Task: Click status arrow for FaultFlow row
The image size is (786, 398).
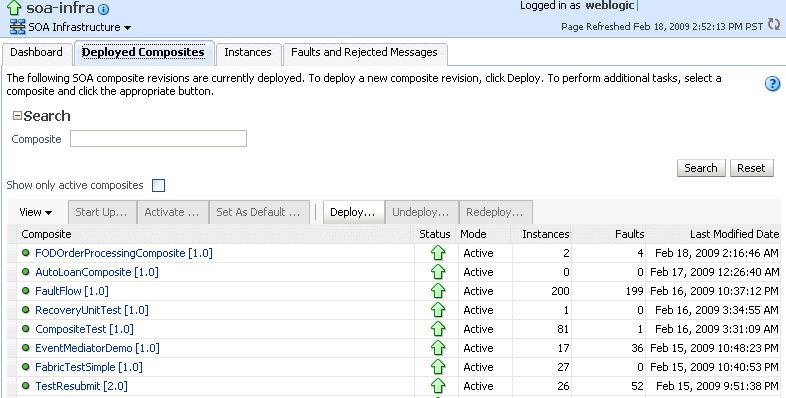Action: tap(438, 291)
